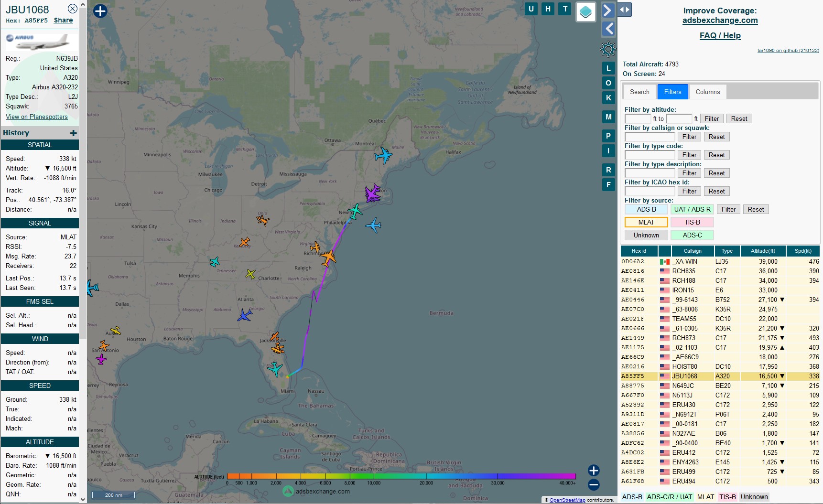Open settings via the gear icon

[608, 49]
